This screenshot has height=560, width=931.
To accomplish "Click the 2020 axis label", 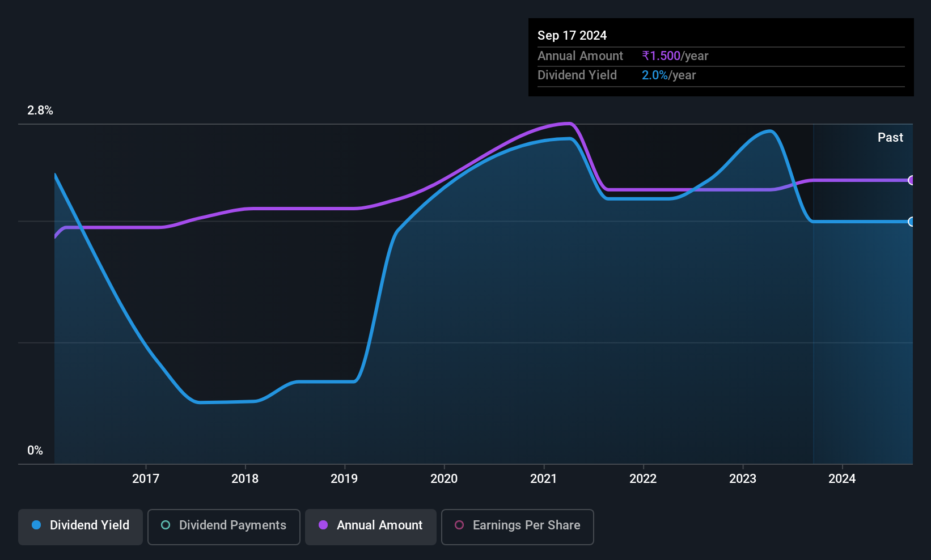I will click(x=444, y=479).
